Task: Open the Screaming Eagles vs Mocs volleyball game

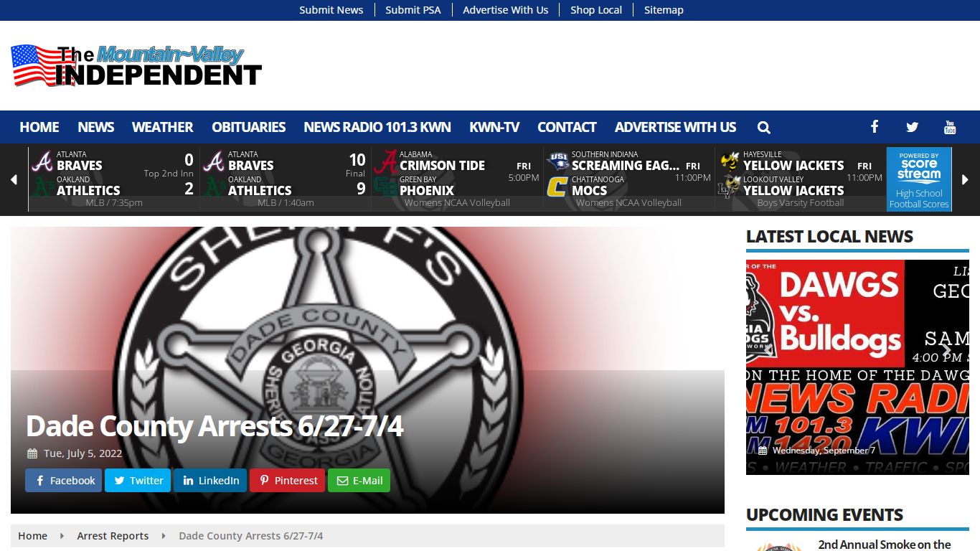Action: point(628,179)
